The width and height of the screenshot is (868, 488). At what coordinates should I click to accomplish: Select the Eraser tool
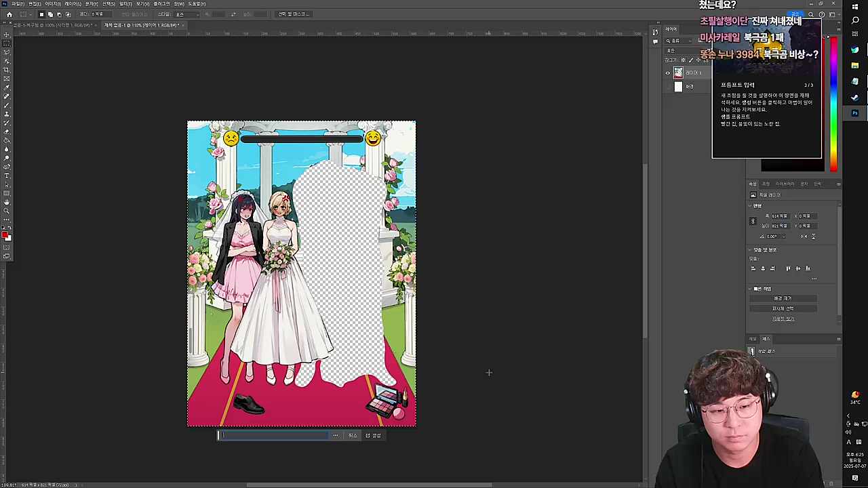pos(7,131)
